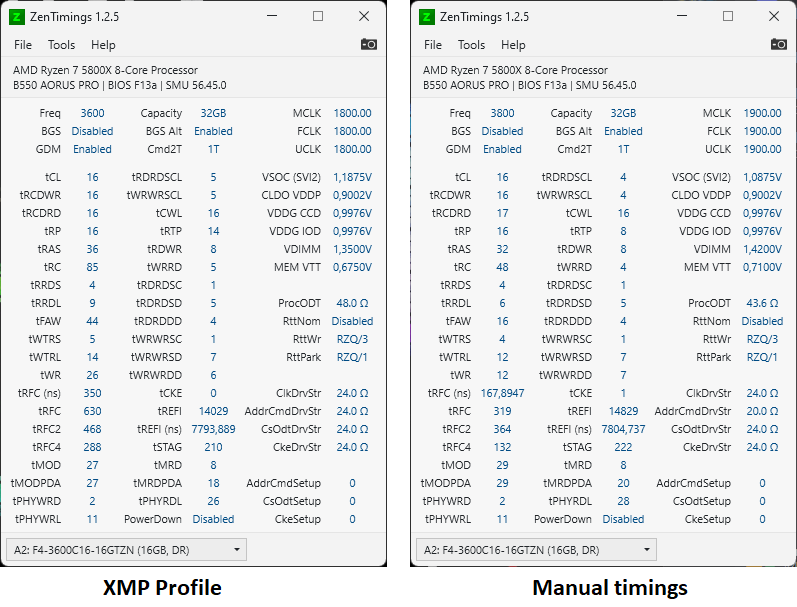Screen dimensions: 797x607
Task: Click the tWR value 26
Action: (93, 375)
